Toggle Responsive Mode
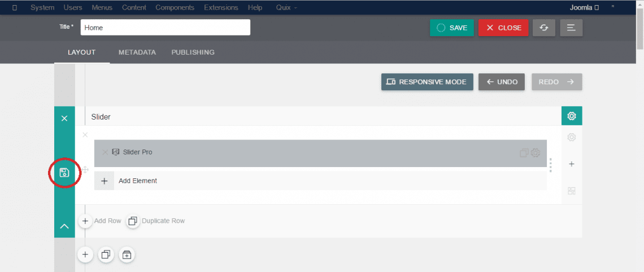 [427, 82]
